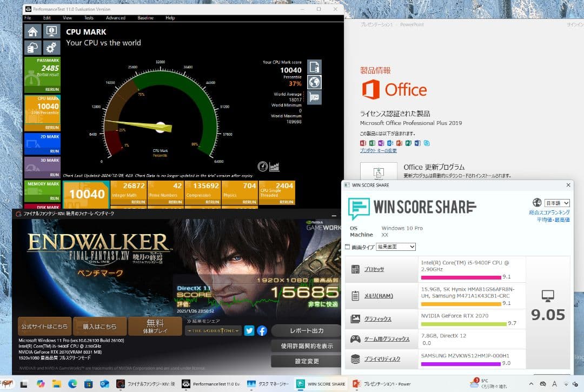Viewport: 584px width, 392px height.
Task: Click the Facebook share icon in Endwalker benchmark
Action: [x=262, y=330]
